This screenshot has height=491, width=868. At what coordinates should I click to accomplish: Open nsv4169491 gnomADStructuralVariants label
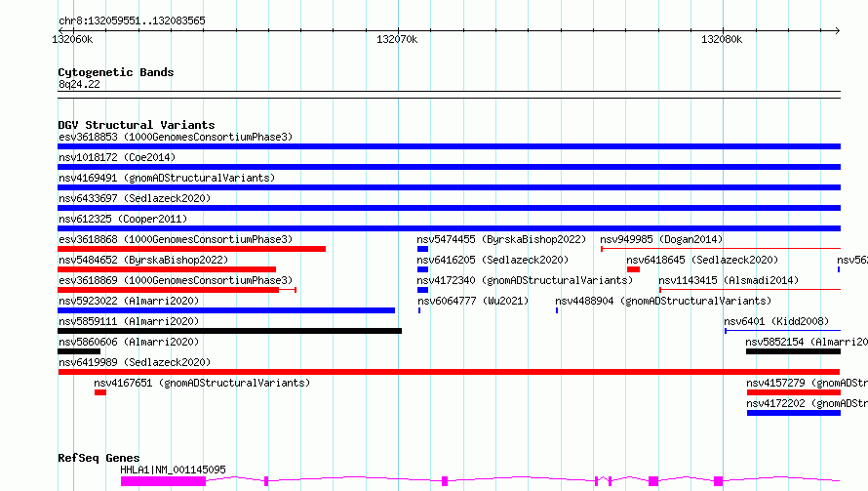pyautogui.click(x=167, y=178)
